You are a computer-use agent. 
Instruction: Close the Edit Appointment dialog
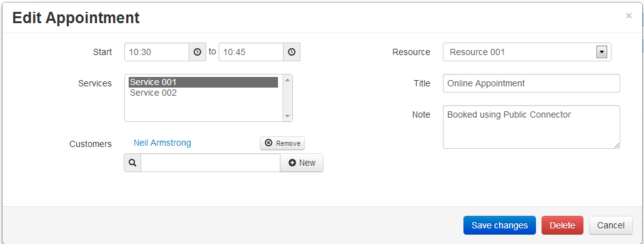tap(628, 16)
